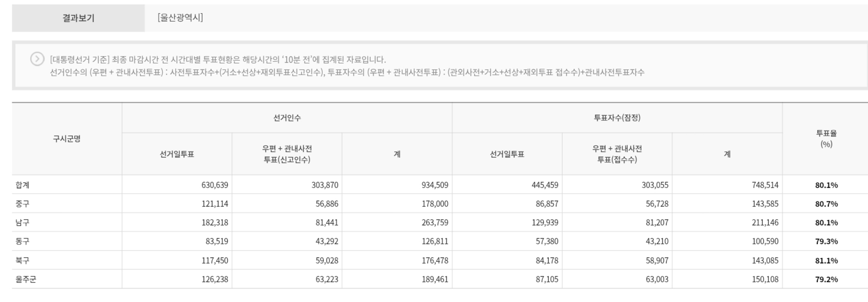Click total voters value 748,514
This screenshot has height=302, width=868.
pyautogui.click(x=765, y=185)
